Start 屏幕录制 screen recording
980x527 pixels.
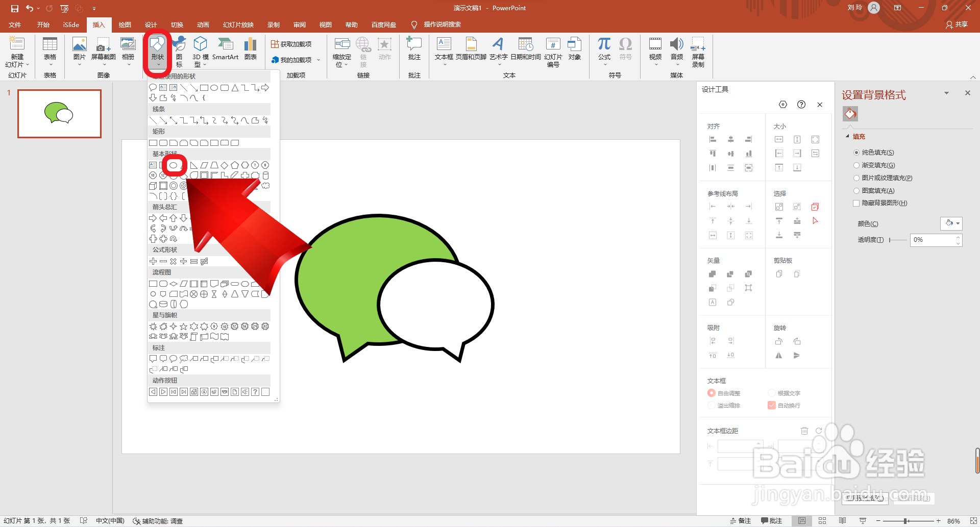pos(698,52)
